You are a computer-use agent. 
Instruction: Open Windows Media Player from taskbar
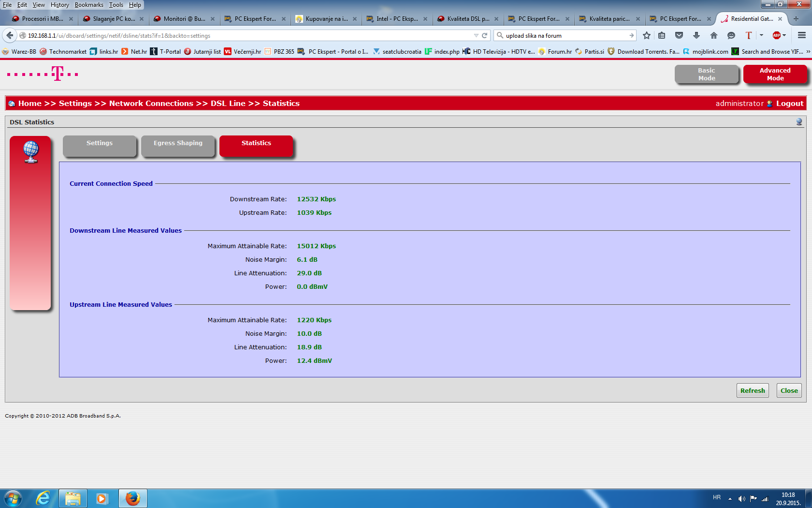[102, 498]
